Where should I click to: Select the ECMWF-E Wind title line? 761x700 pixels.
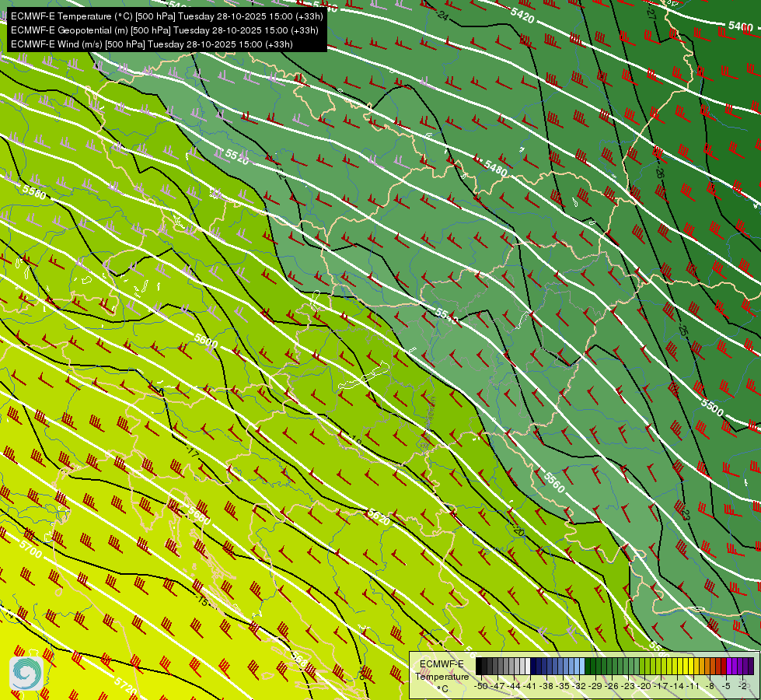pos(152,44)
